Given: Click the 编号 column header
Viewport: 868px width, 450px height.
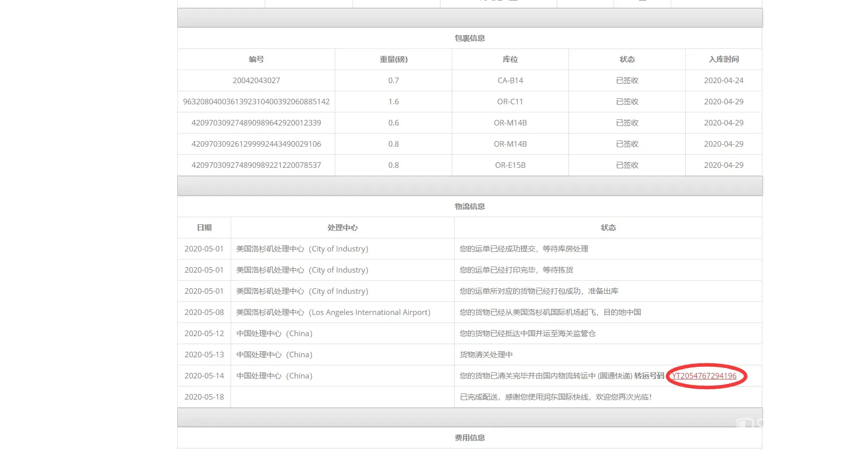Looking at the screenshot, I should coord(256,59).
